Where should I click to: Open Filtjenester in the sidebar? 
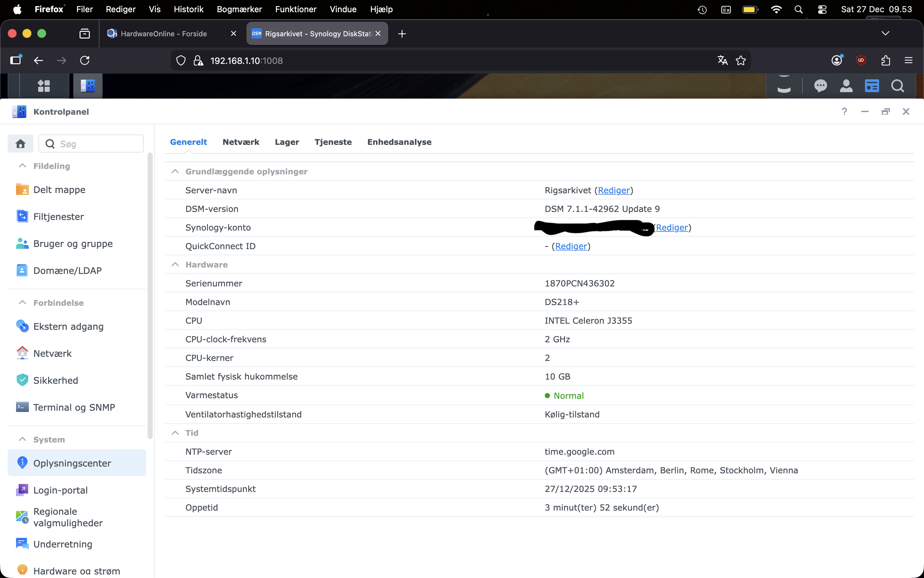pyautogui.click(x=77, y=216)
